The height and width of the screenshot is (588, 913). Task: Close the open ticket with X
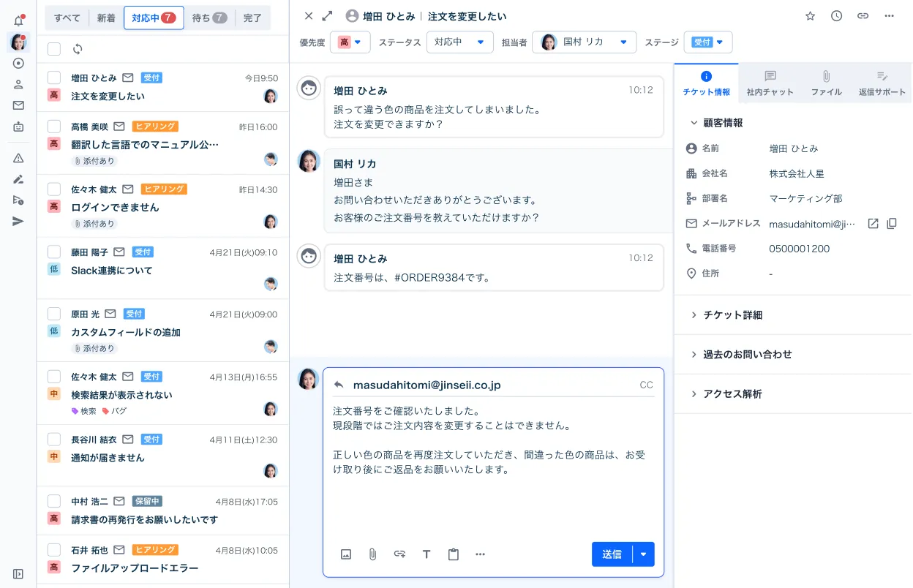[x=309, y=15]
